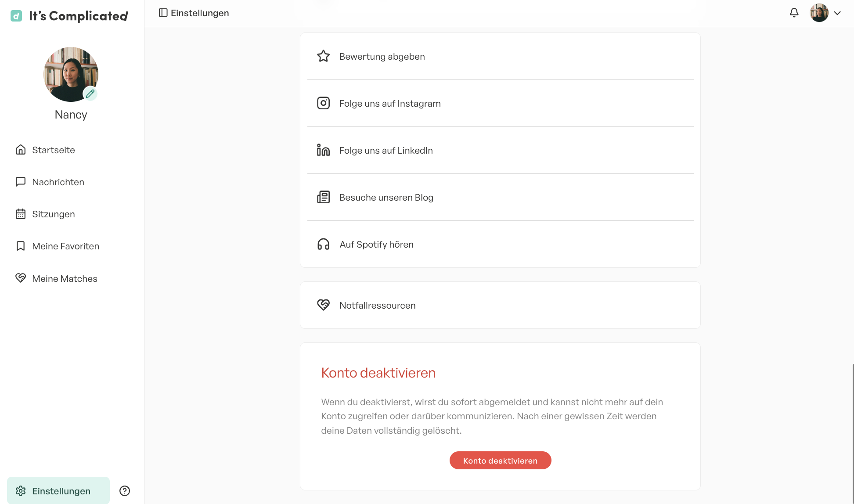Expand the account menu chevron
The width and height of the screenshot is (854, 504).
click(x=837, y=13)
